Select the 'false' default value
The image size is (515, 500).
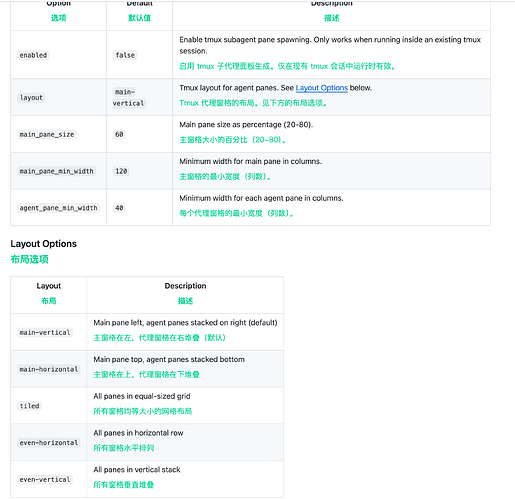click(x=125, y=55)
